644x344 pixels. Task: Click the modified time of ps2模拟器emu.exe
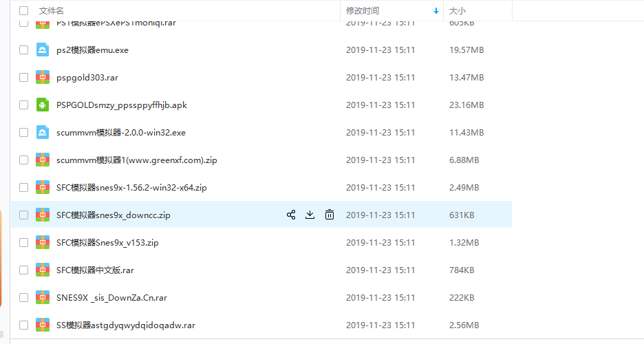[380, 50]
